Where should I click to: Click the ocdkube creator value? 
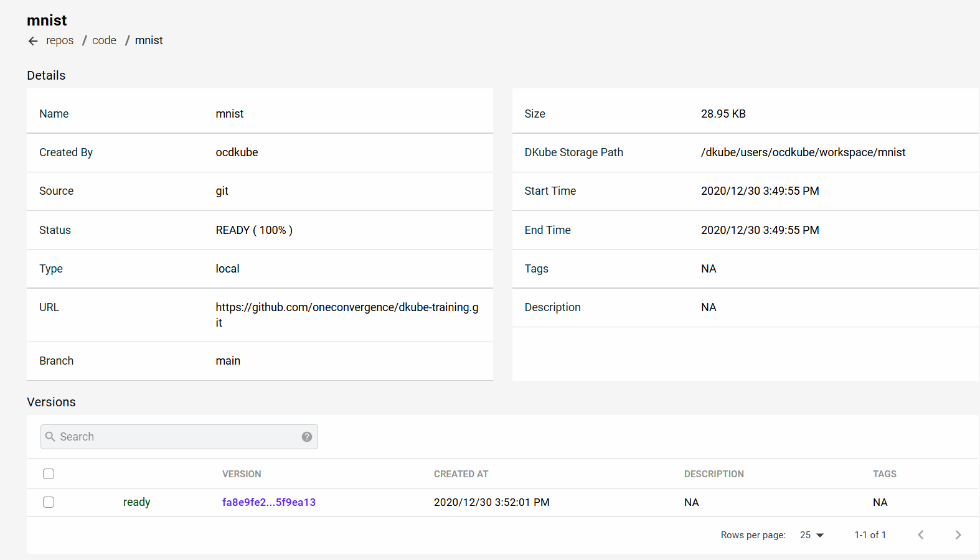[237, 152]
